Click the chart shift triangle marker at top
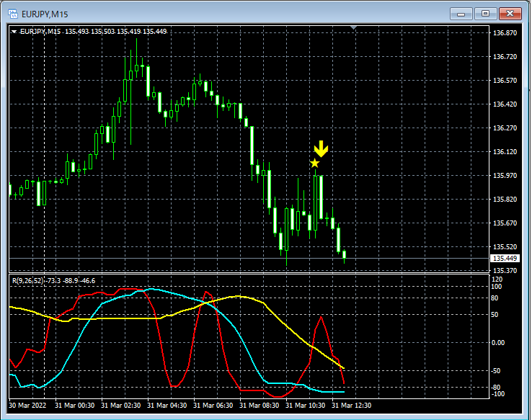Screen dimensions: 532x420 pyautogui.click(x=353, y=27)
